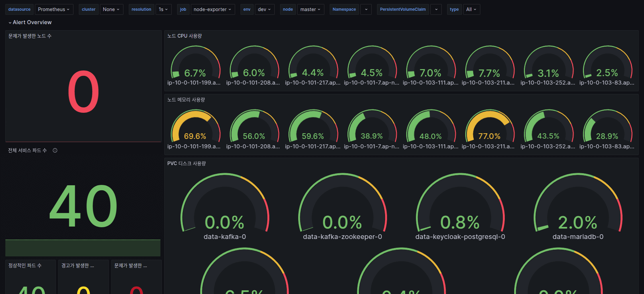
Task: Click the 노드 CPU 사용량 panel title
Action: click(x=184, y=36)
